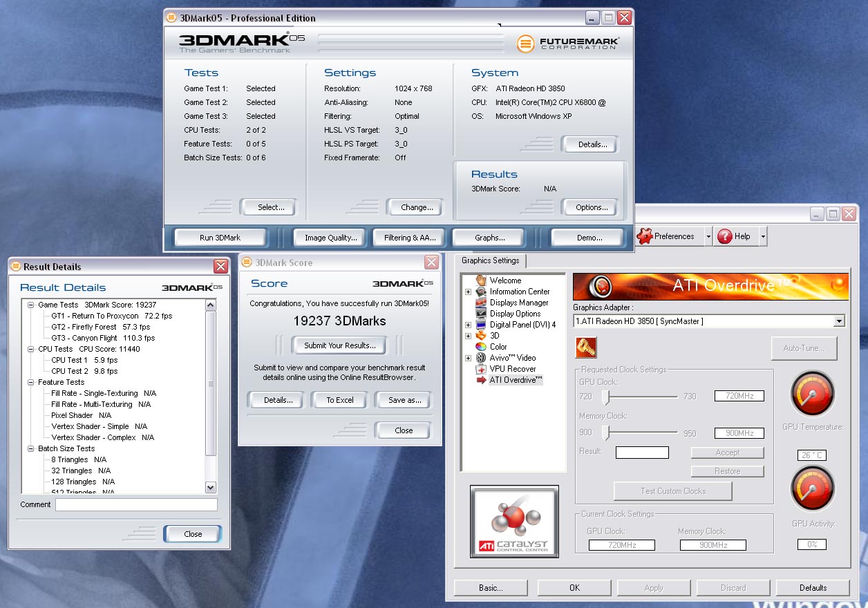Click the 3DMark05 title bar icon
The image size is (868, 608).
171,18
